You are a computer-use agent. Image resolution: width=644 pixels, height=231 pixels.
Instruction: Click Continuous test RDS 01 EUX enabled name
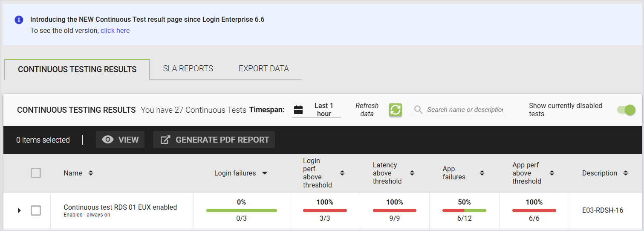(120, 207)
